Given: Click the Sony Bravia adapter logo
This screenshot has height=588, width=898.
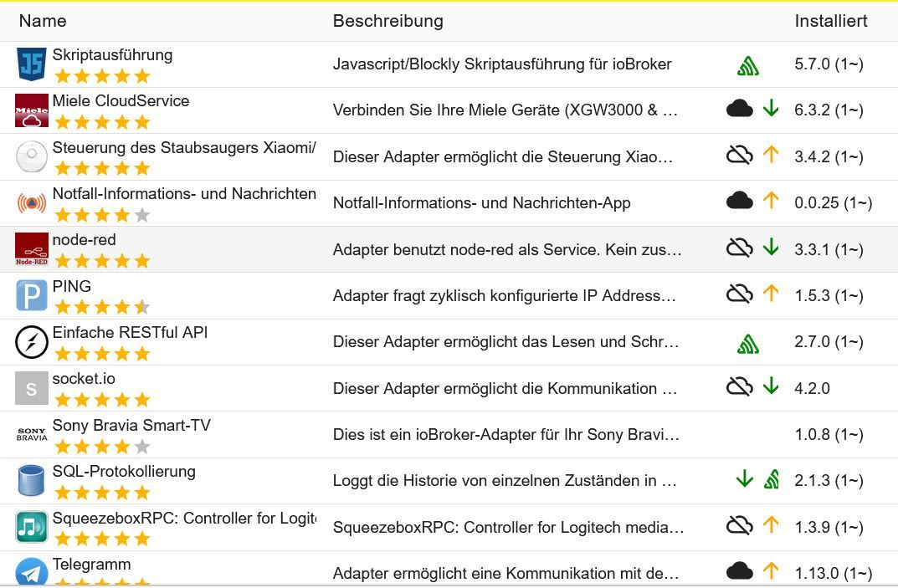Looking at the screenshot, I should pos(32,435).
